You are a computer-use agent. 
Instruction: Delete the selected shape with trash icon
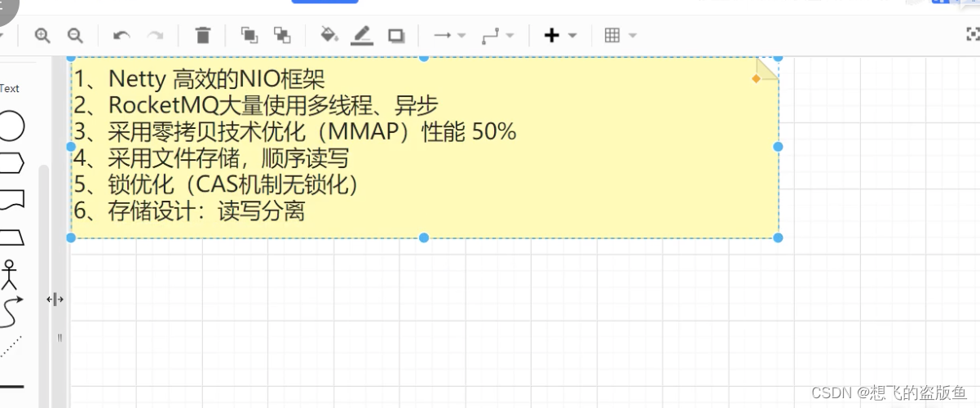pos(203,35)
